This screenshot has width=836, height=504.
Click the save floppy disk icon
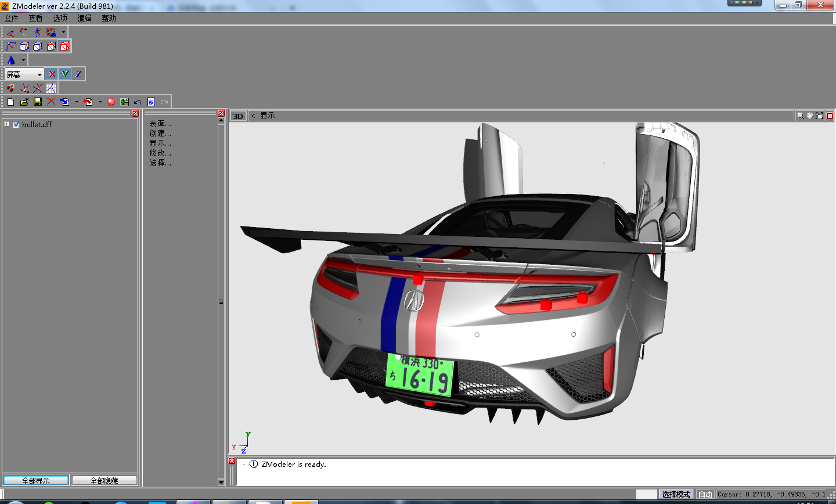pyautogui.click(x=38, y=102)
